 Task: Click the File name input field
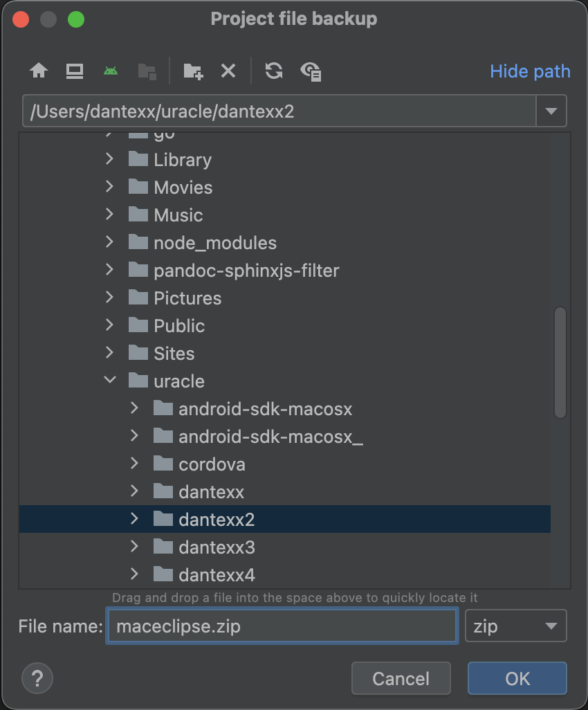tap(282, 626)
